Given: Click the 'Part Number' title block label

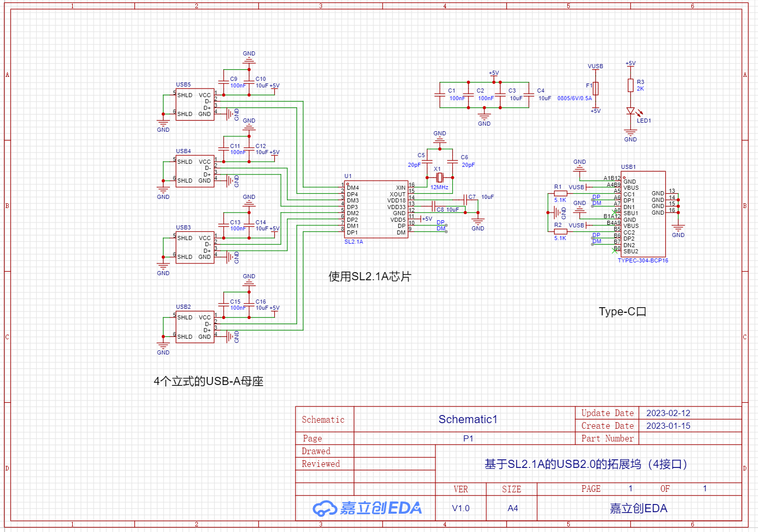Looking at the screenshot, I should click(607, 438).
